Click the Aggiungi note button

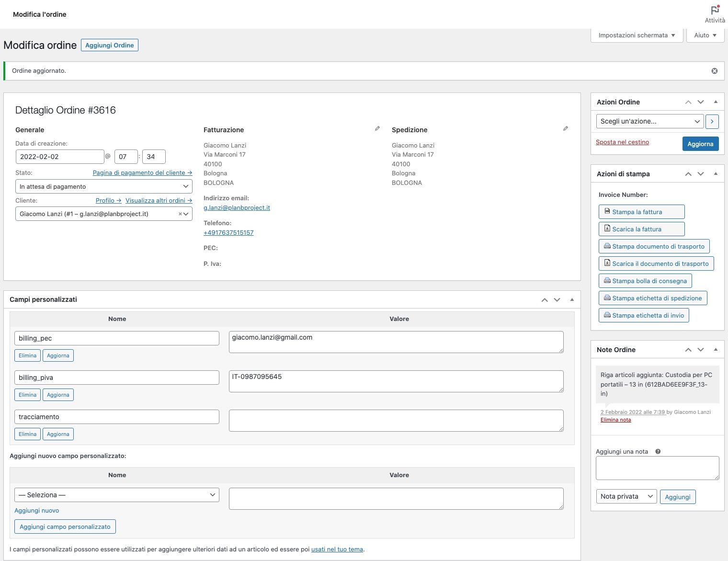point(678,497)
